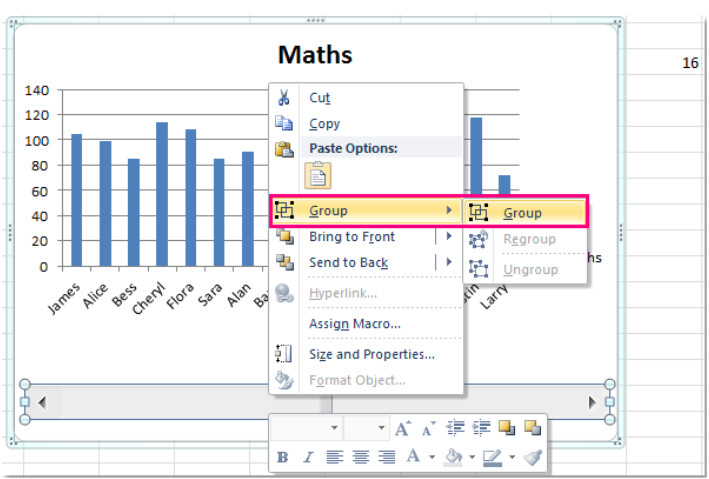Click the Decrease Indent icon
709x479 pixels.
[455, 427]
